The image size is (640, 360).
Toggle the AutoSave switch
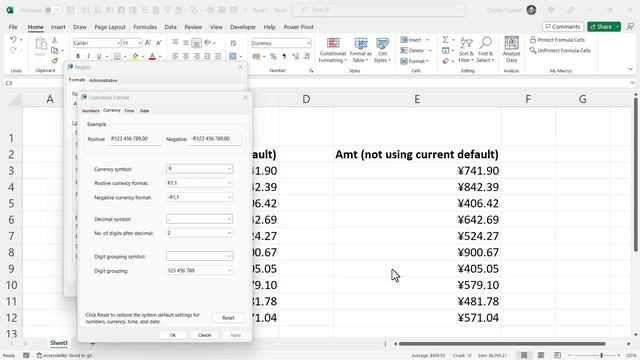pyautogui.click(x=53, y=10)
